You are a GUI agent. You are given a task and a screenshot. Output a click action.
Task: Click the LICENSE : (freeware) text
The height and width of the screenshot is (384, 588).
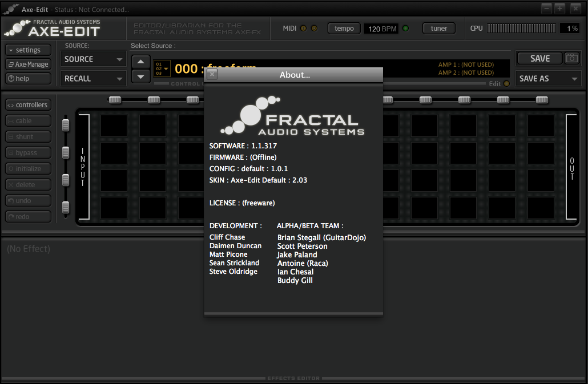tap(242, 203)
